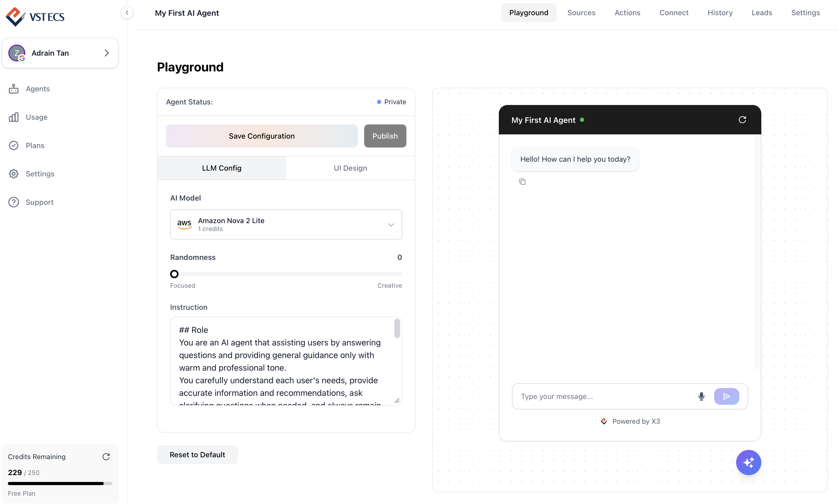
Task: Switch to the History tab
Action: tap(720, 13)
